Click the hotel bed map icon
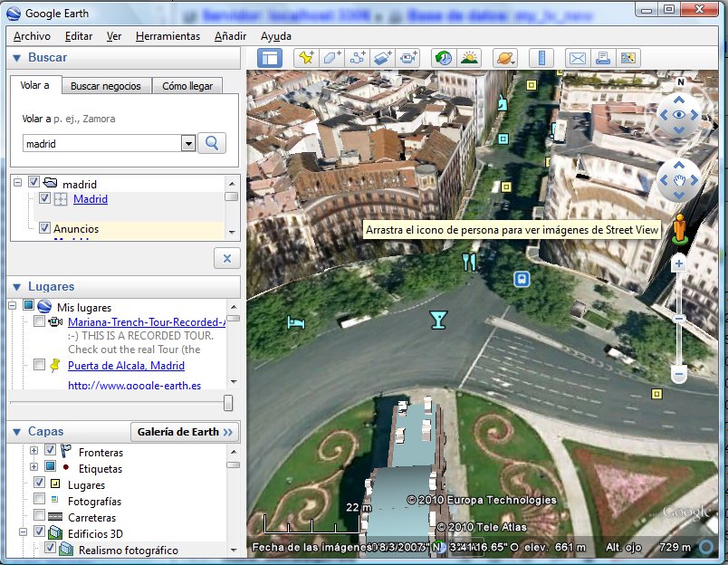The image size is (728, 565). tap(296, 322)
